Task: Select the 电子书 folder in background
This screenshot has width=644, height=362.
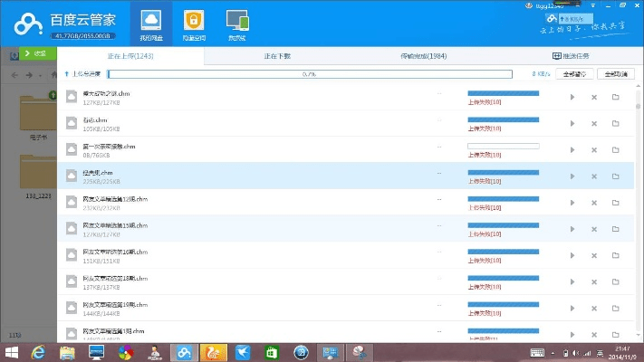Action: (38, 113)
